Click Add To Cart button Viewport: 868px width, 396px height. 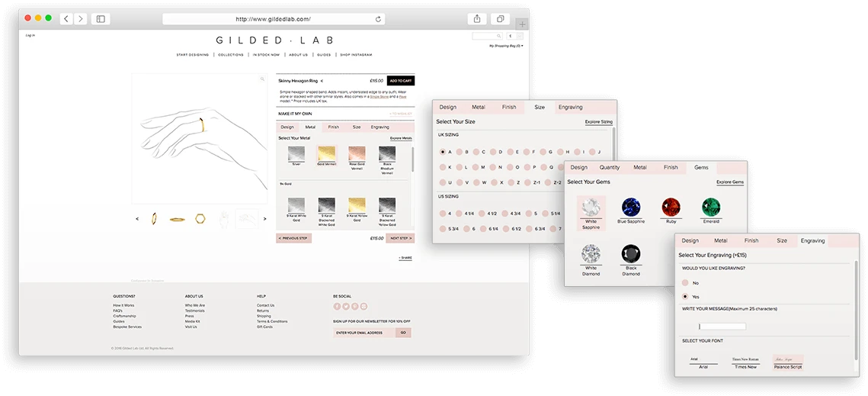[x=400, y=81]
